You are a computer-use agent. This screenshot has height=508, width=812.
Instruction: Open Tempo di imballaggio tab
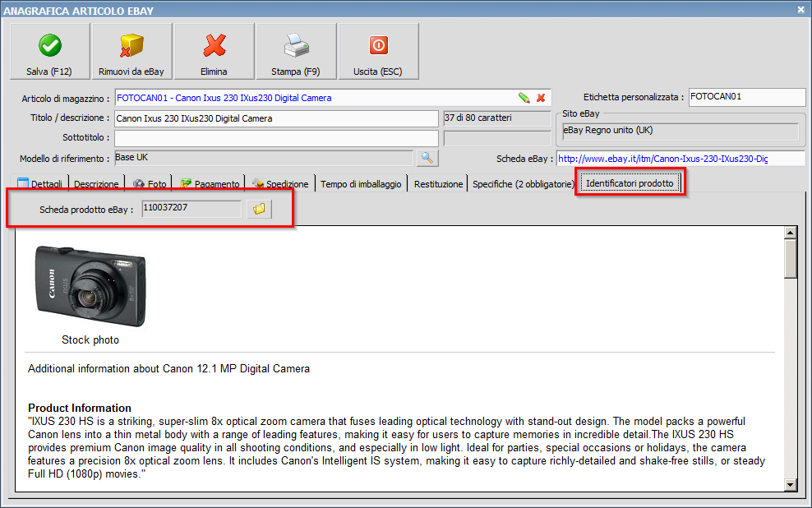361,184
